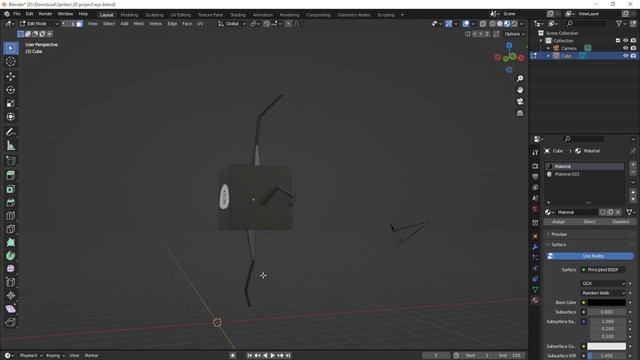Open the Tool properties tab

click(535, 153)
